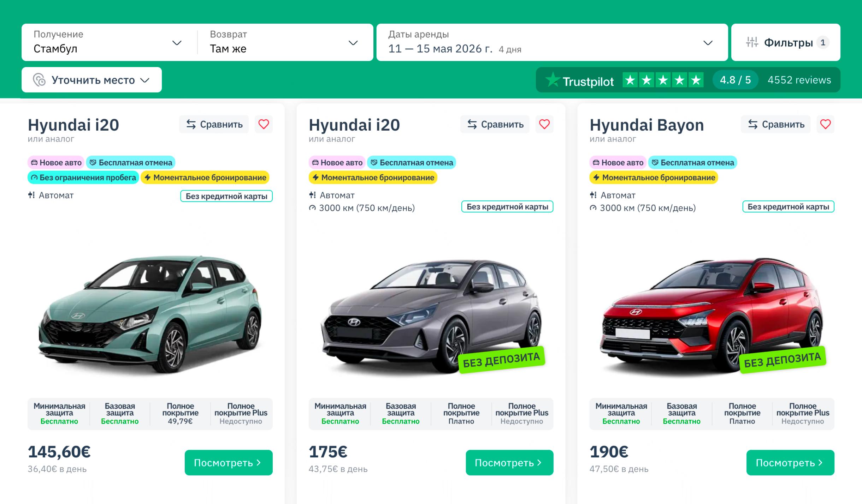Click Моментальное бронирование tag on 145,60€ card
Viewport: 862px width, 504px height.
(205, 177)
